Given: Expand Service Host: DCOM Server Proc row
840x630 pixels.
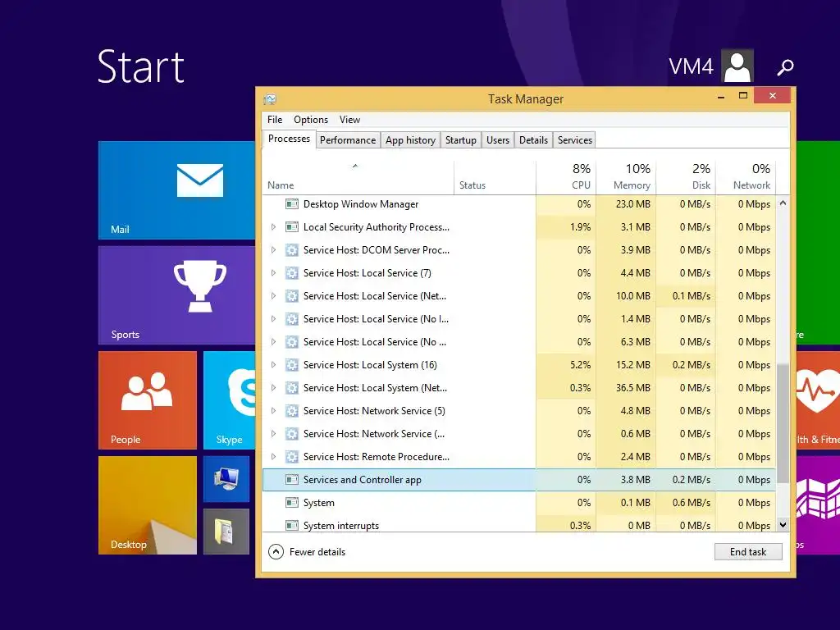Looking at the screenshot, I should tap(273, 250).
